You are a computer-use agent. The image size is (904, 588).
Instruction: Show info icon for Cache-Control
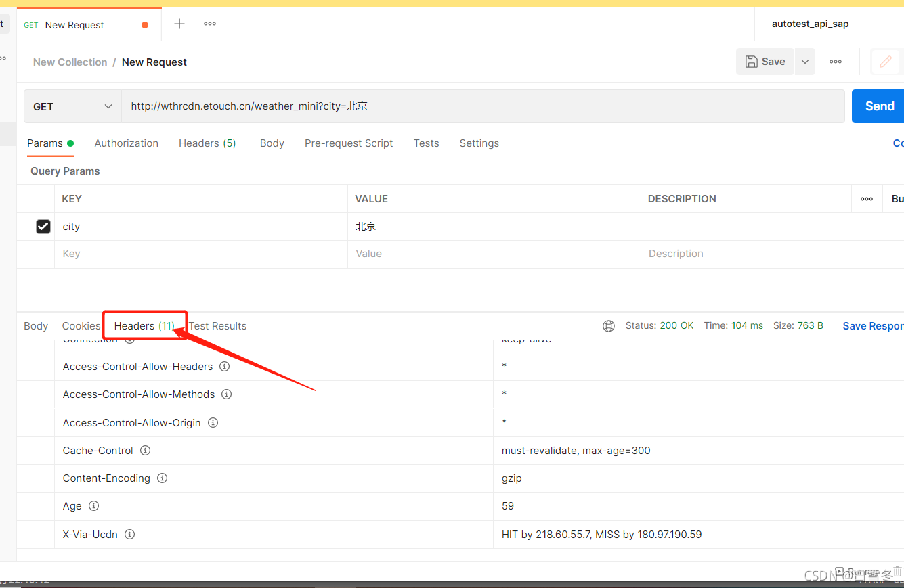(145, 451)
